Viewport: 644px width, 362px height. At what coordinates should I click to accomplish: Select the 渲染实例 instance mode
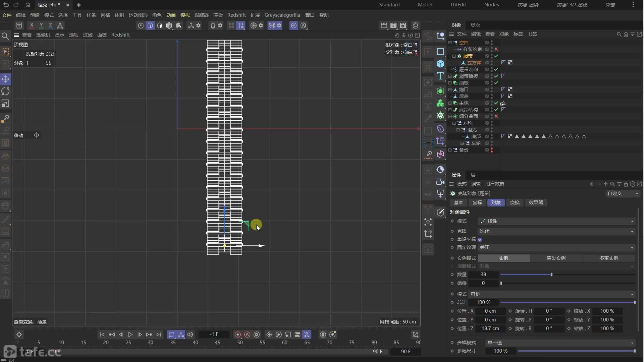click(556, 258)
